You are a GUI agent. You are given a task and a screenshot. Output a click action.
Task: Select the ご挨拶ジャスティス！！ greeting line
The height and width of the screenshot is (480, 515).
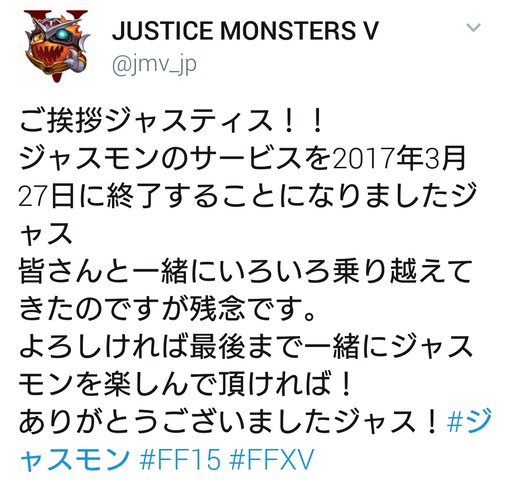(170, 121)
